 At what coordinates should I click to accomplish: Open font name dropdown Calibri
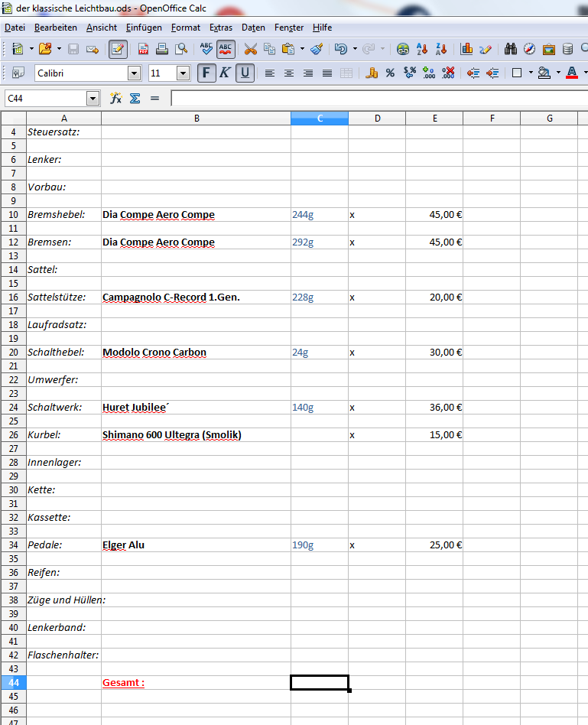coord(134,73)
